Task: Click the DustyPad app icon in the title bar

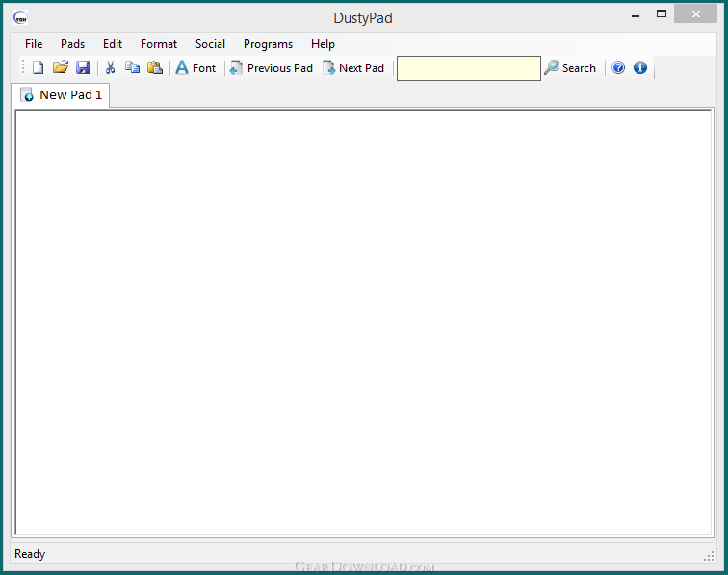Action: [20, 18]
